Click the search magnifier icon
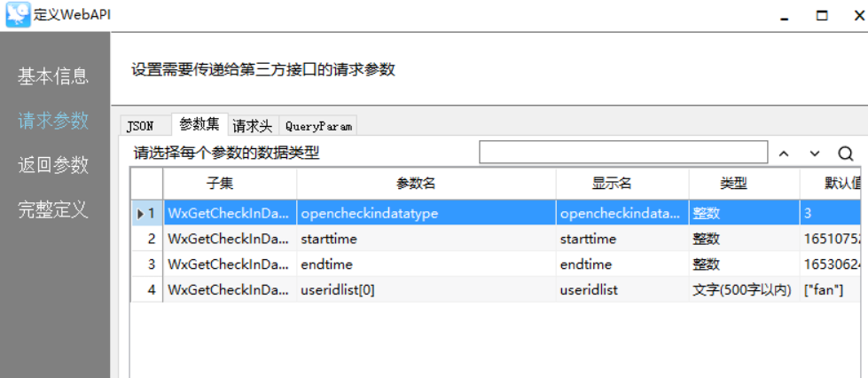 point(845,153)
